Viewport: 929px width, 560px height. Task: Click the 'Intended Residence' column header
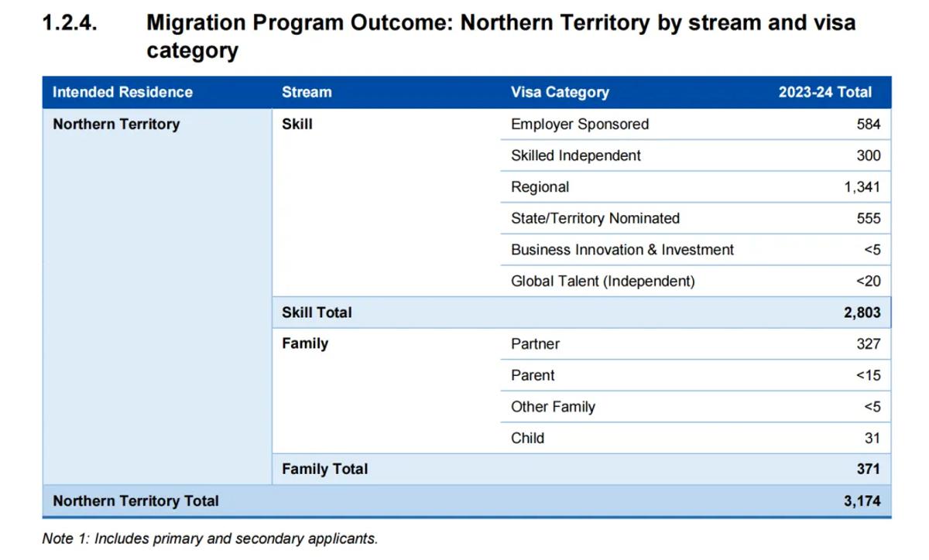[x=122, y=92]
